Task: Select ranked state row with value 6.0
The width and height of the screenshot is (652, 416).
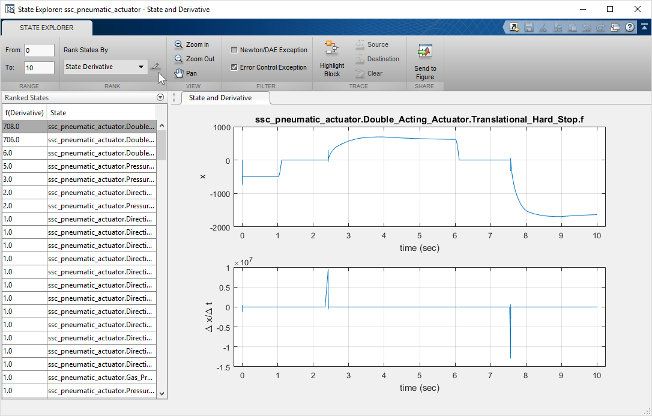Action: pos(80,153)
